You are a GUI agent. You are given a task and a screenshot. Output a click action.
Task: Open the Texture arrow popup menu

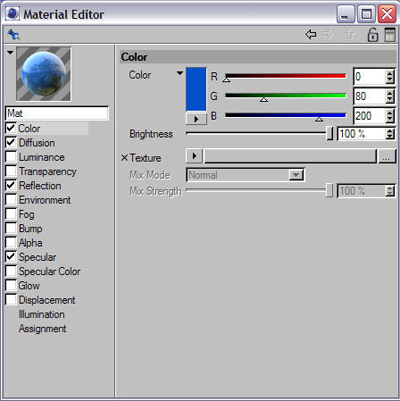194,156
